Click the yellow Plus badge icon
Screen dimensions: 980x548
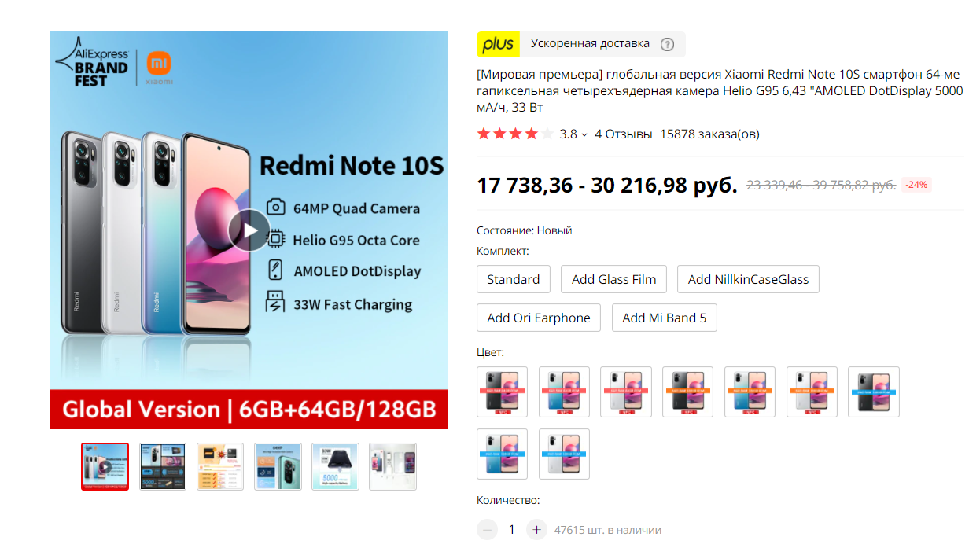tap(499, 44)
